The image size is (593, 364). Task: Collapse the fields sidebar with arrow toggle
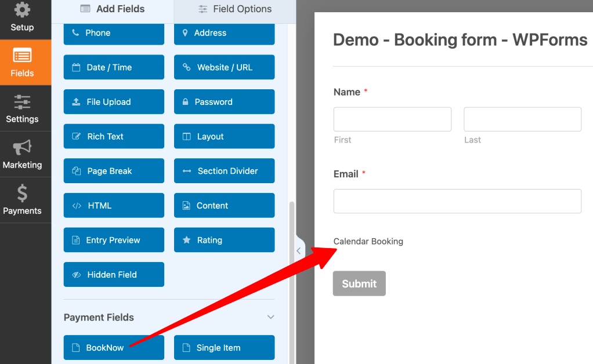[x=299, y=251]
